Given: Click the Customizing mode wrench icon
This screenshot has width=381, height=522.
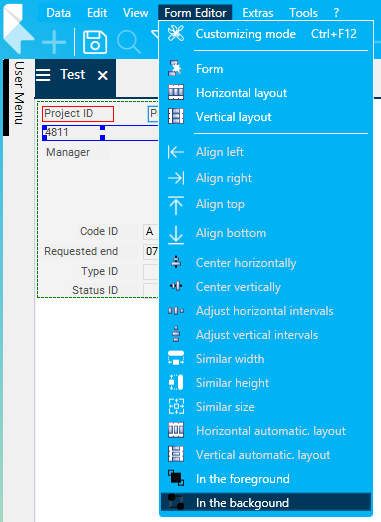Looking at the screenshot, I should pyautogui.click(x=176, y=34).
